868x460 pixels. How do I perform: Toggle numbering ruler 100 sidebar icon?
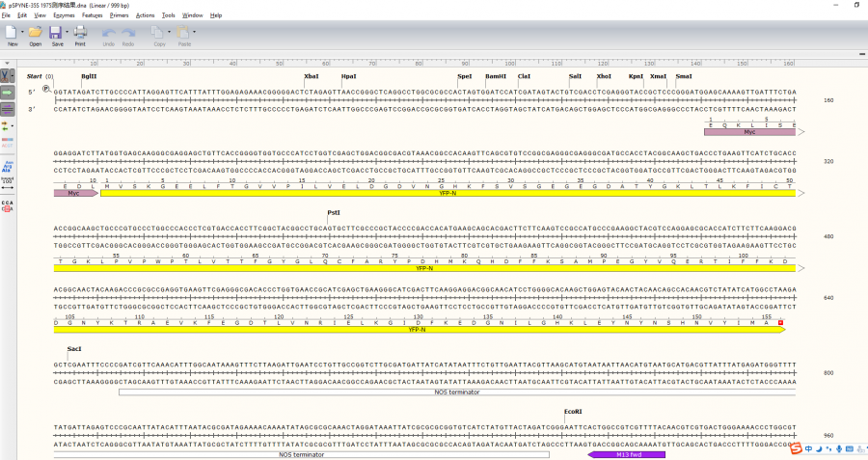(7, 184)
